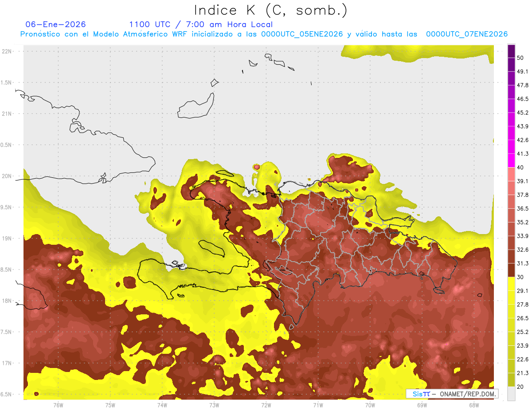Click the '43.9' value on the color scale
This screenshot has width=532, height=411.
[523, 126]
